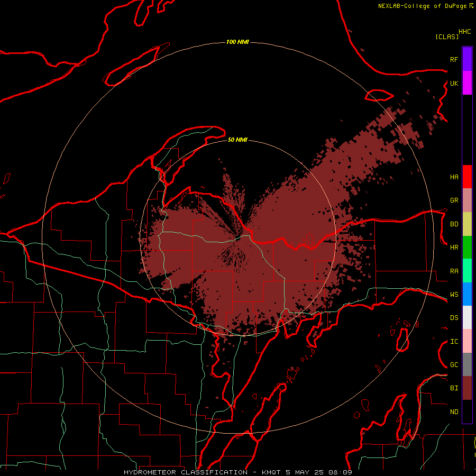Click the GR legend label

coord(454,200)
